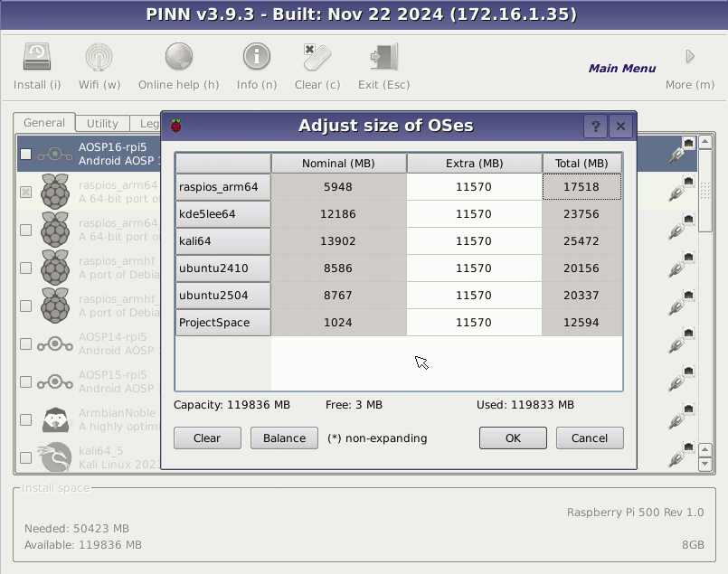
Task: Check the AOSP14-rpi5 checkbox
Action: [x=25, y=343]
